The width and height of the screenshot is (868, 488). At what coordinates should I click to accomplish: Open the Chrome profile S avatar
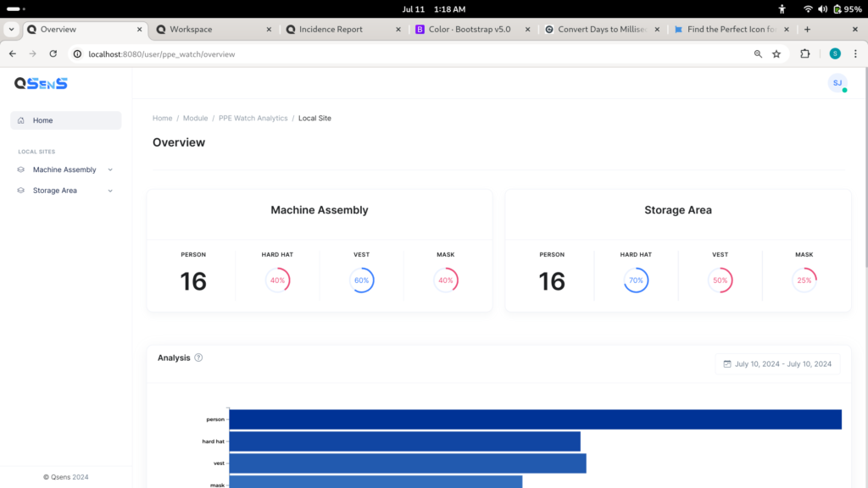835,53
